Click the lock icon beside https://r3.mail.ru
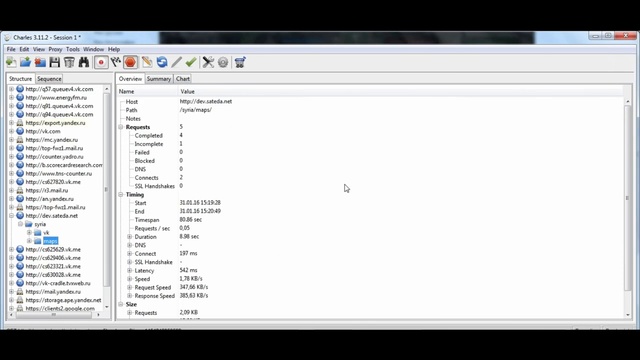This screenshot has height=360, width=640. click(x=20, y=190)
